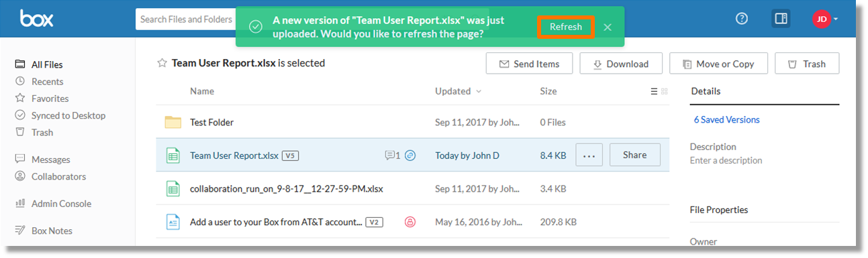Image resolution: width=868 pixels, height=258 pixels.
Task: Switch to grid view icon
Action: pyautogui.click(x=665, y=92)
